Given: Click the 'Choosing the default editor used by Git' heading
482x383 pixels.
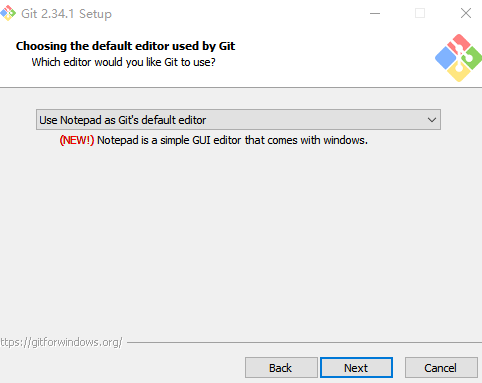Looking at the screenshot, I should tap(125, 46).
